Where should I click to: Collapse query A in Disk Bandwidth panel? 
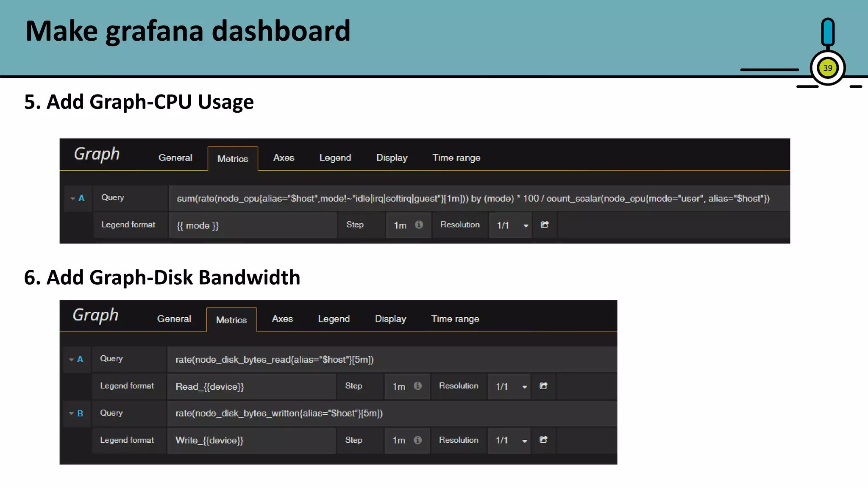(x=72, y=359)
